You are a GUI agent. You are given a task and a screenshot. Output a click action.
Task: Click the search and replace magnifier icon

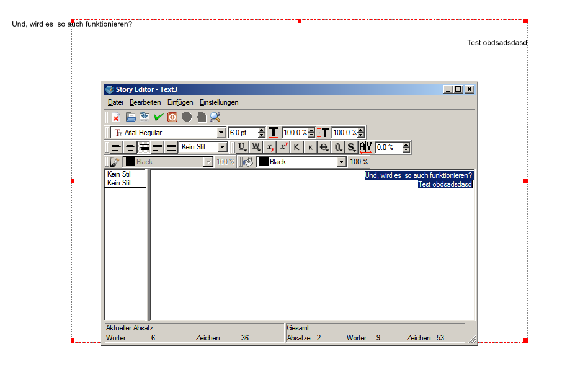pos(215,117)
